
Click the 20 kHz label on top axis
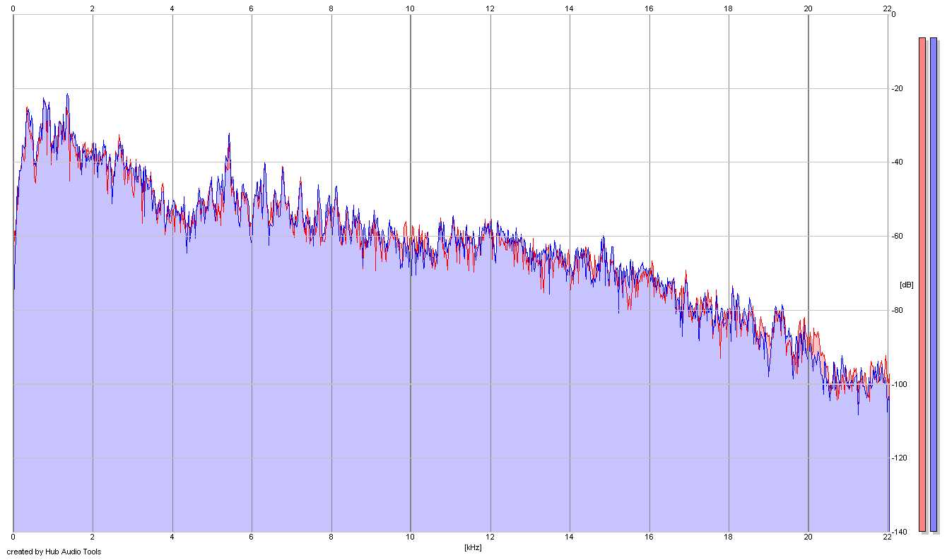(x=808, y=8)
